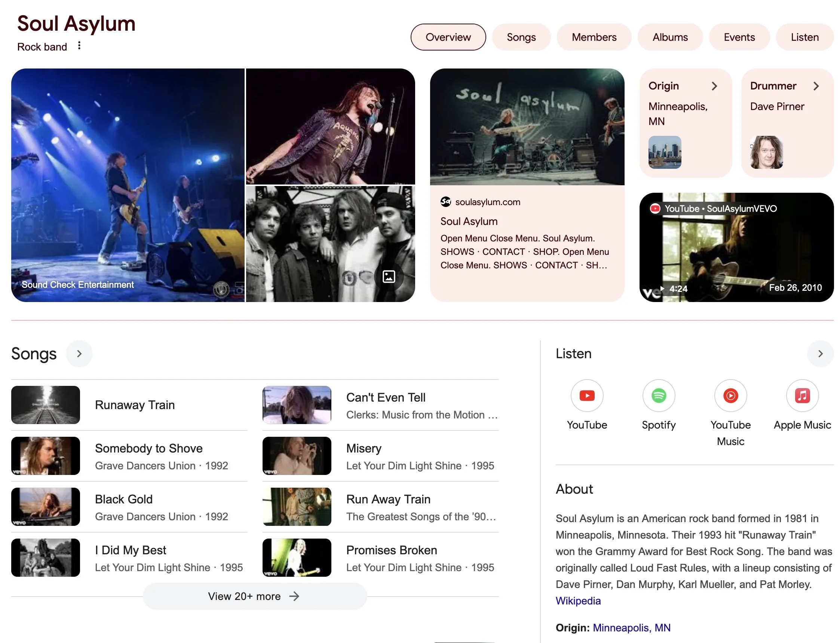The height and width of the screenshot is (643, 840).
Task: Open the three-dot menu beside Rock band
Action: (x=79, y=46)
